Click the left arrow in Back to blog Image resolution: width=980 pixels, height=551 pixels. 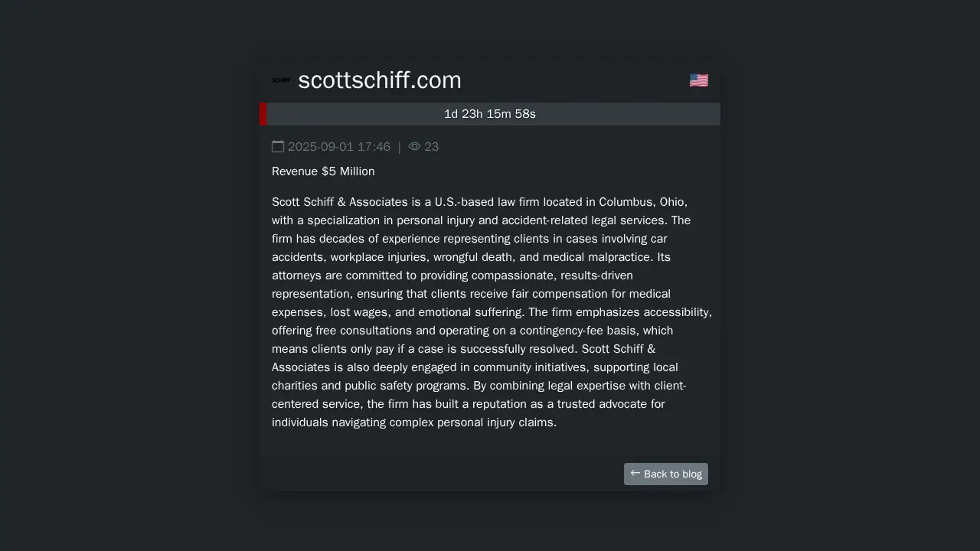pos(635,474)
